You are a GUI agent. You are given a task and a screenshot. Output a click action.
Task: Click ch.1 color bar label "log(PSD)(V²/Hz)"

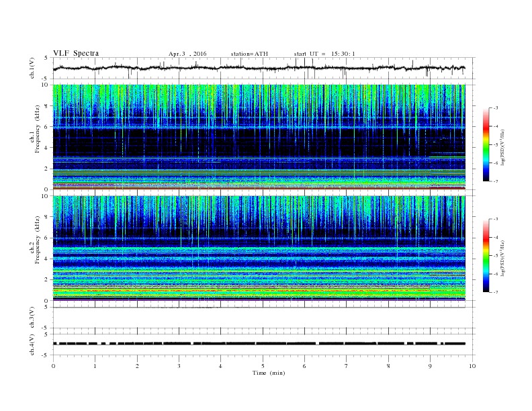click(x=503, y=147)
